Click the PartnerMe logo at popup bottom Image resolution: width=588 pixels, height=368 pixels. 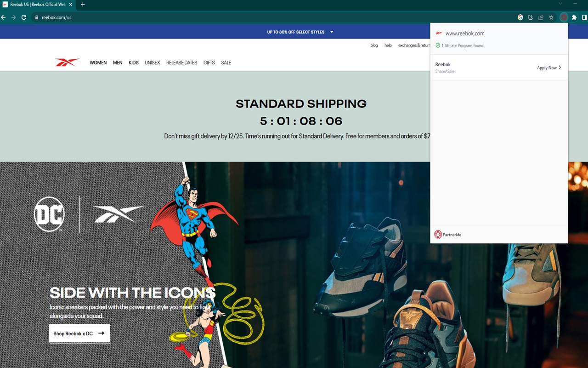click(447, 235)
